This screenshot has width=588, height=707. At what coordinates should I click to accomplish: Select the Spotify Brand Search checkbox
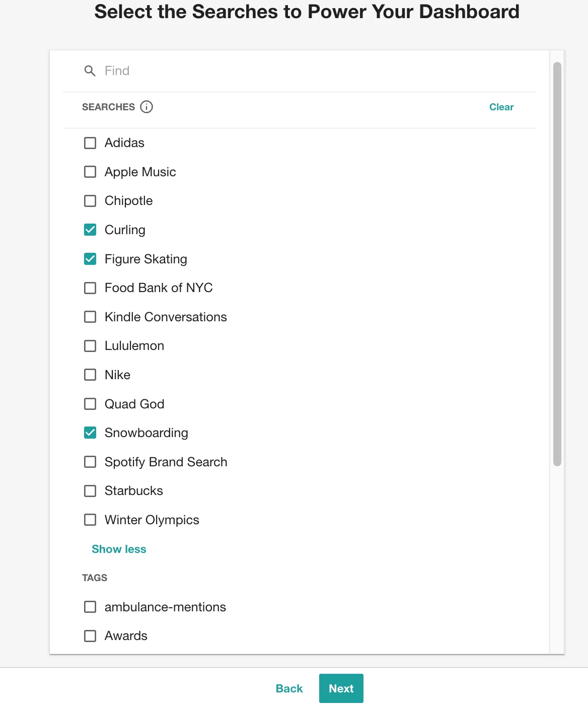pos(90,462)
